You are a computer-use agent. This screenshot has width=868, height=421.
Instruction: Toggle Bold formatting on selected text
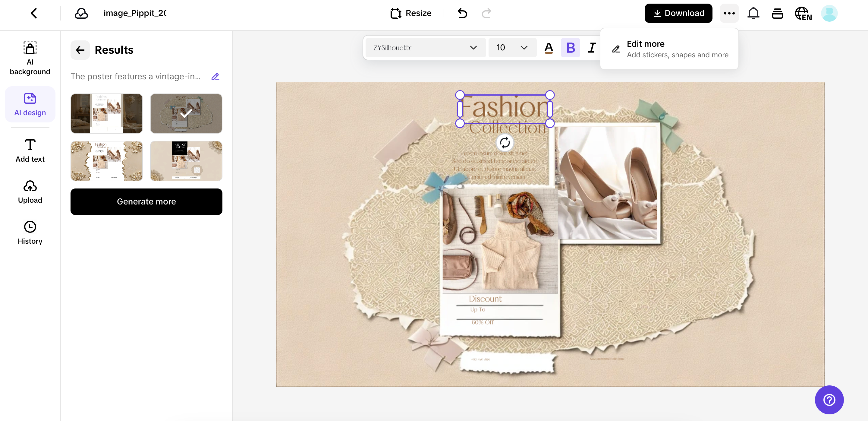[x=570, y=48]
